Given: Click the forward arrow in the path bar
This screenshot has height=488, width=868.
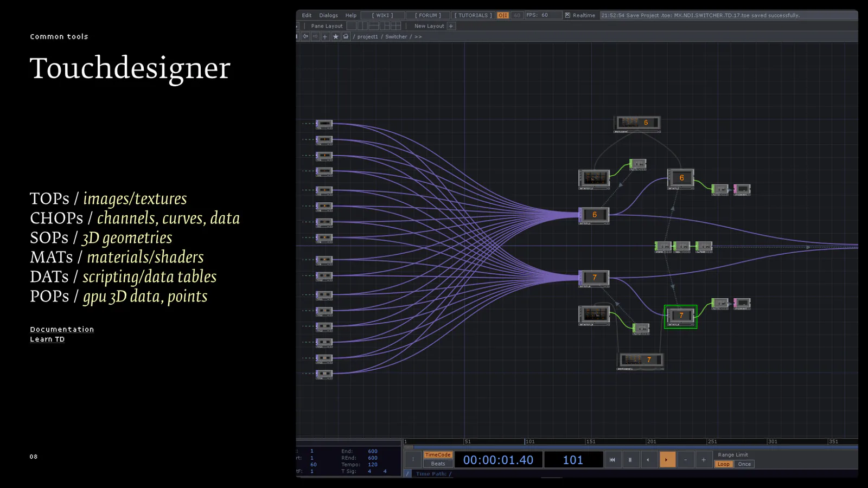Looking at the screenshot, I should click(x=315, y=36).
